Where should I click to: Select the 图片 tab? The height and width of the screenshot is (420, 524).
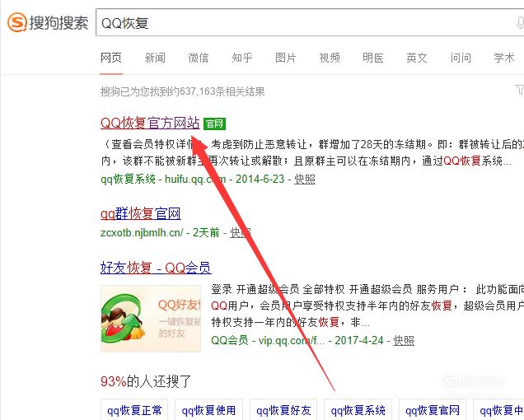(286, 58)
